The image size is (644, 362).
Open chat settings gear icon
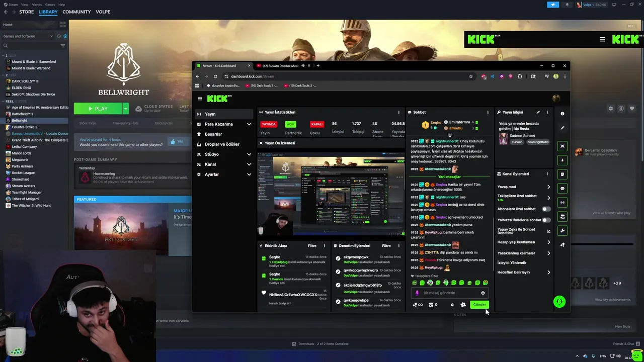[x=452, y=305]
